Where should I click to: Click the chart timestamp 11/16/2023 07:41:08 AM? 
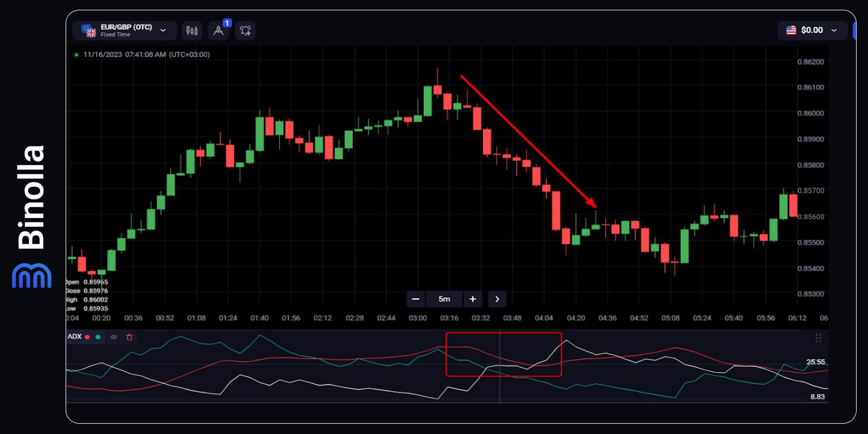coord(146,54)
